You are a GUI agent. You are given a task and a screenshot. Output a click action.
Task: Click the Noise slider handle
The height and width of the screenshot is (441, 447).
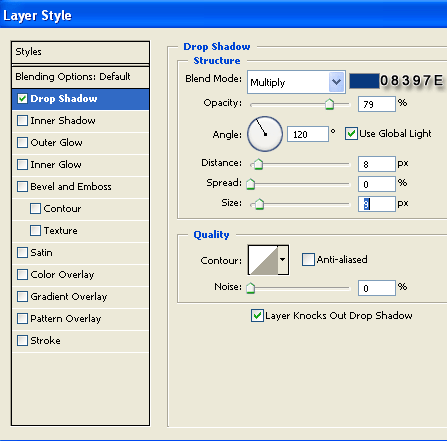251,288
